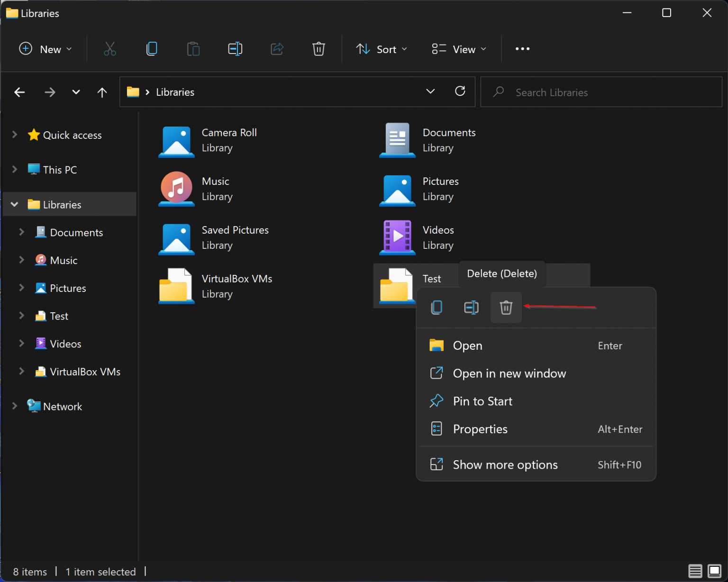The height and width of the screenshot is (582, 728).
Task: Switch to details view in the status bar
Action: point(695,571)
